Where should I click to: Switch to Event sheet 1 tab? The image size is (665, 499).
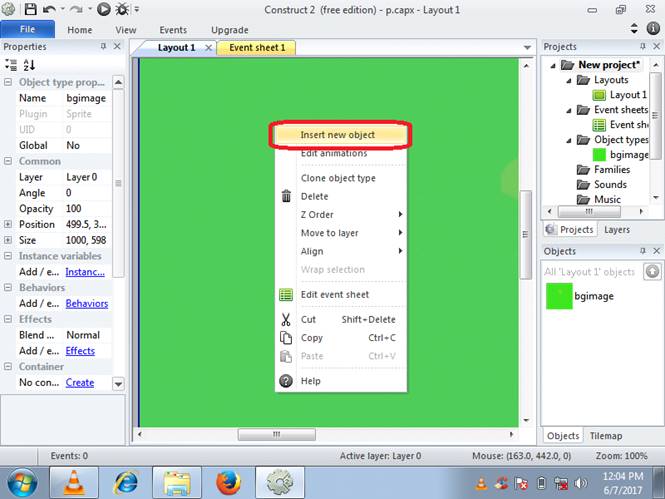pos(257,47)
